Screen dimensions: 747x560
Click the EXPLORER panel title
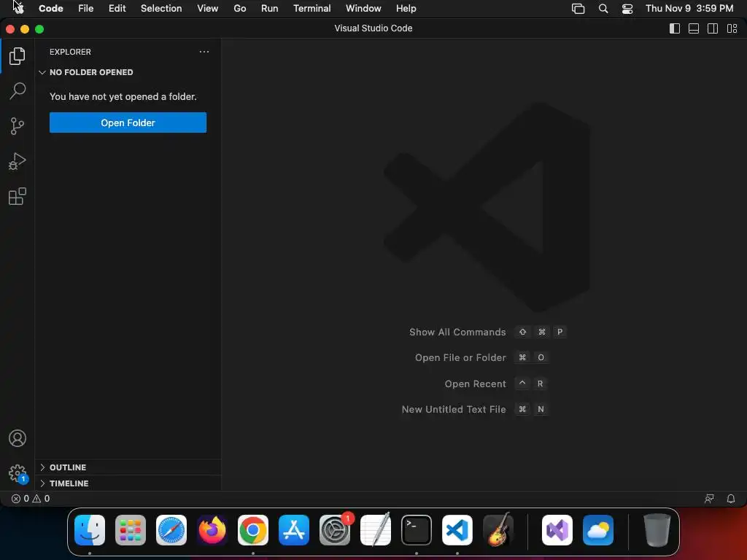point(70,52)
